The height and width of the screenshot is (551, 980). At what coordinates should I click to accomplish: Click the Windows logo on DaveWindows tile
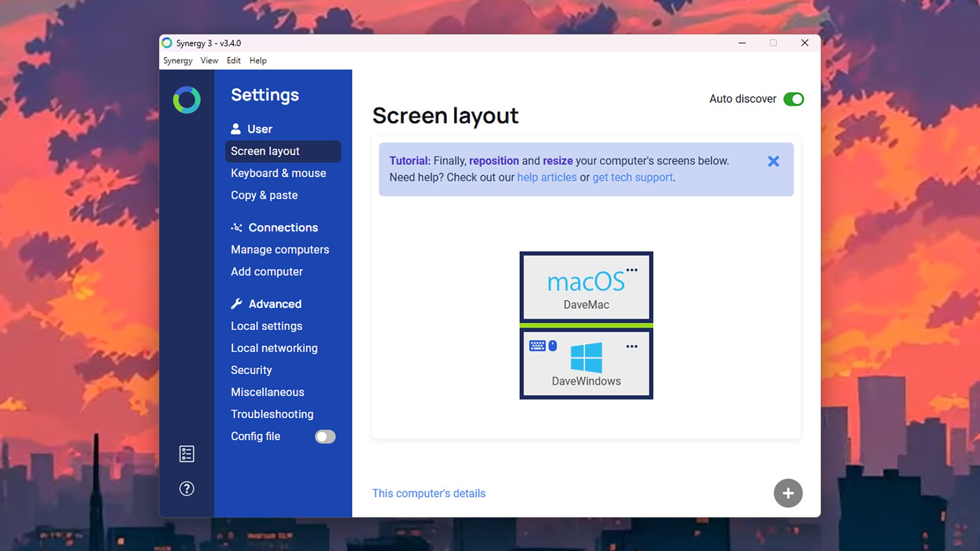[x=586, y=358]
